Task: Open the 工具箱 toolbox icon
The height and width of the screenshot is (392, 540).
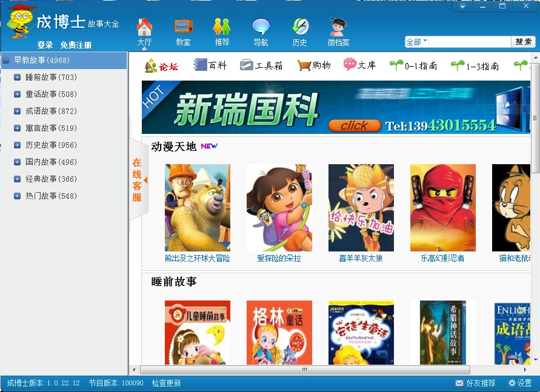Action: (x=261, y=65)
